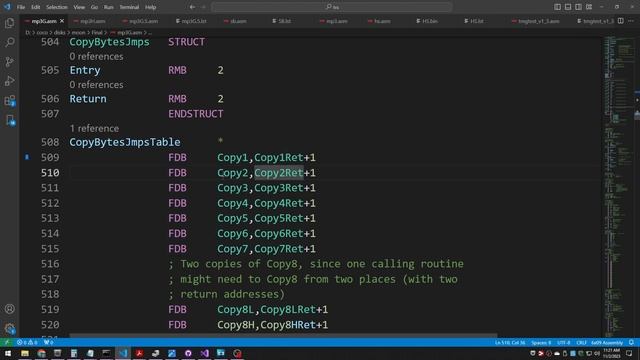Image resolution: width=640 pixels, height=360 pixels.
Task: Click the 'Final' breadcrumb segment
Action: (97, 32)
